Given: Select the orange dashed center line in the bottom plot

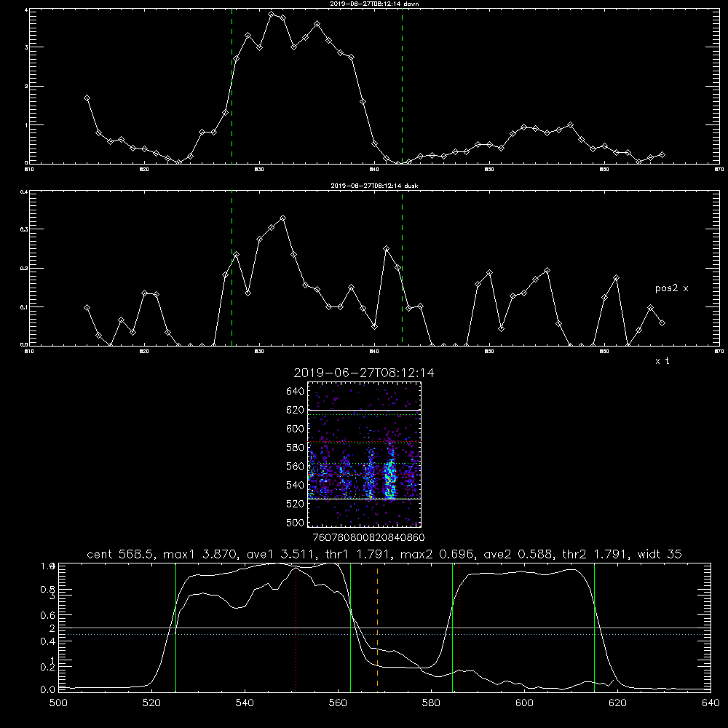Looking at the screenshot, I should pyautogui.click(x=377, y=627).
